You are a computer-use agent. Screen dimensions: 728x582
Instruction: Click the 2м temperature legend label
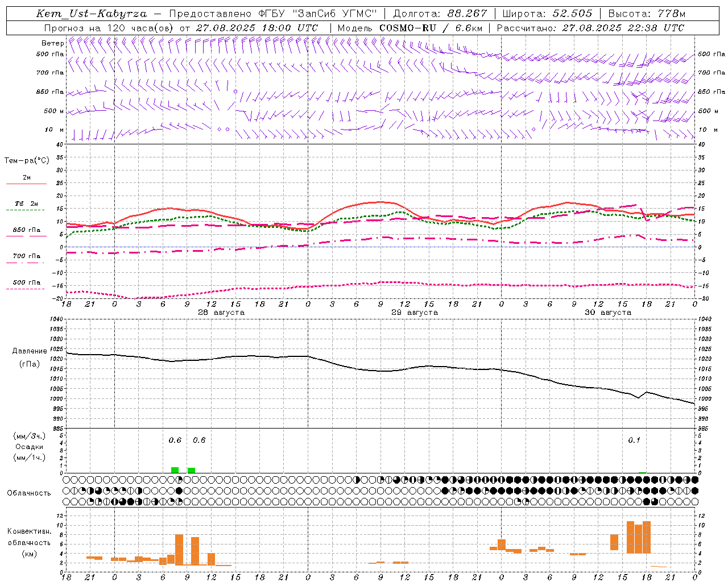tap(27, 178)
